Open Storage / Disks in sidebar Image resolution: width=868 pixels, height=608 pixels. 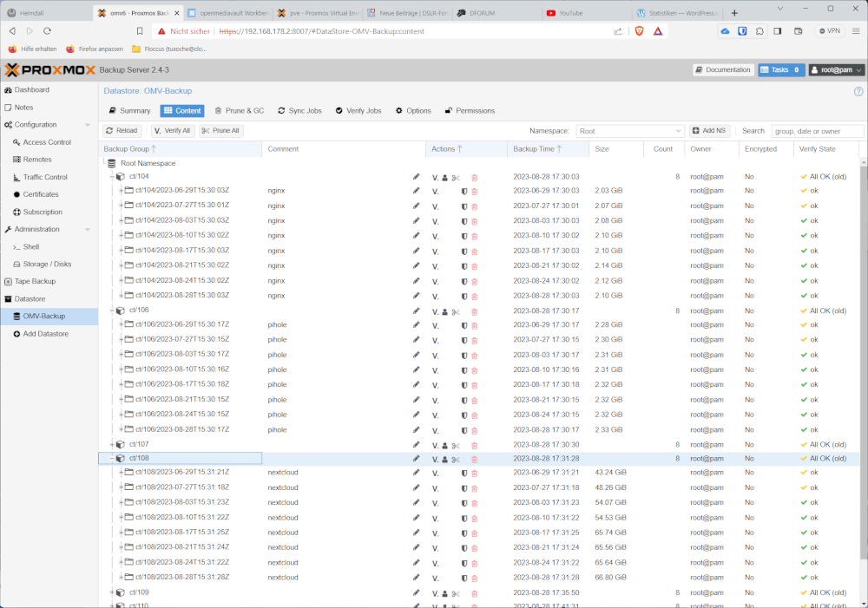coord(47,264)
